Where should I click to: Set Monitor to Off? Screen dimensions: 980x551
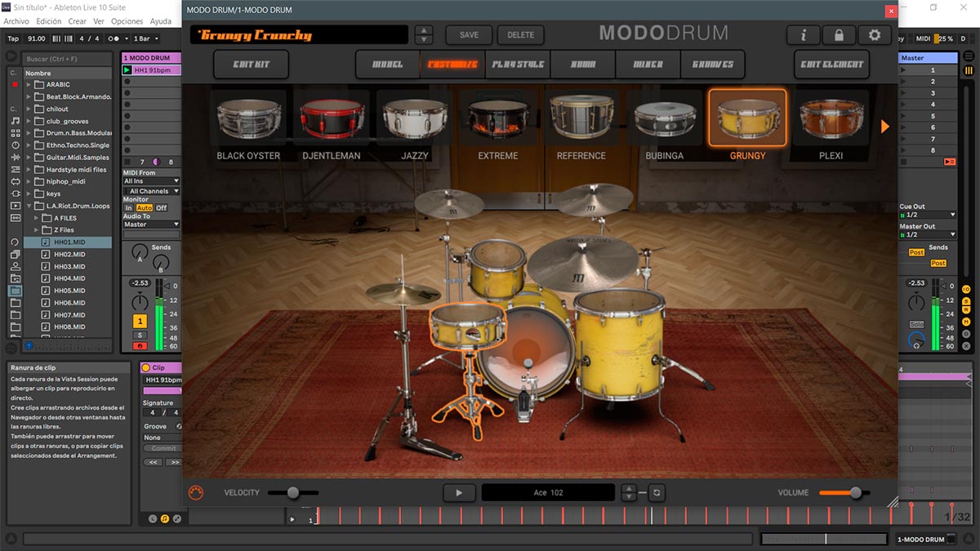161,208
